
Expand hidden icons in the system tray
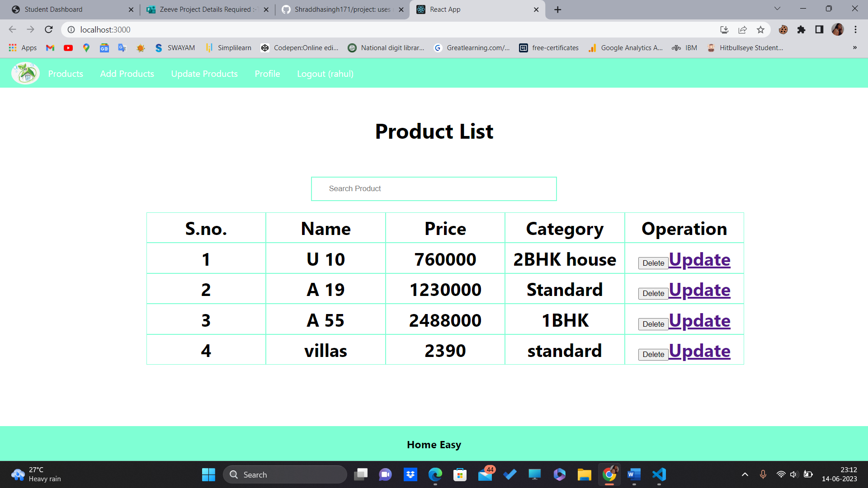click(745, 474)
